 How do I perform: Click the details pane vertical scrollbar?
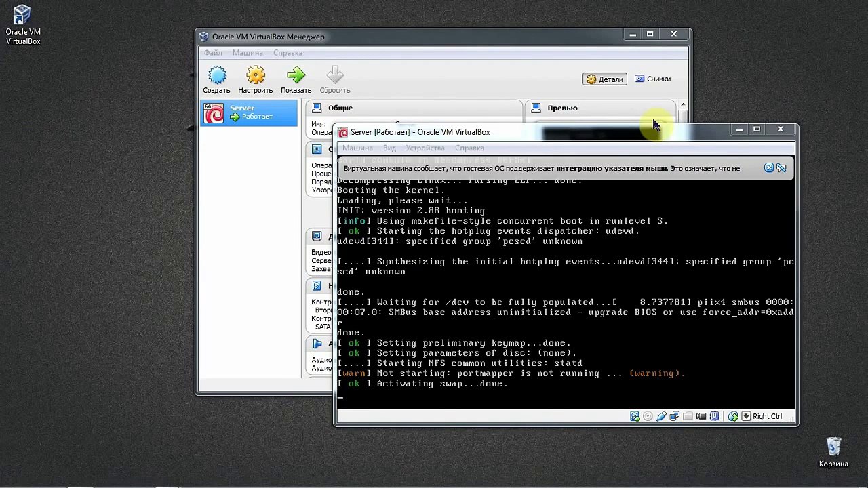point(683,115)
